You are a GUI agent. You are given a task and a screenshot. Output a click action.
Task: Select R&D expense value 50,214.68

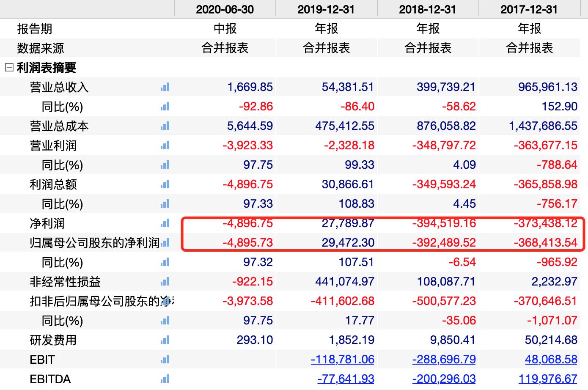[551, 340]
